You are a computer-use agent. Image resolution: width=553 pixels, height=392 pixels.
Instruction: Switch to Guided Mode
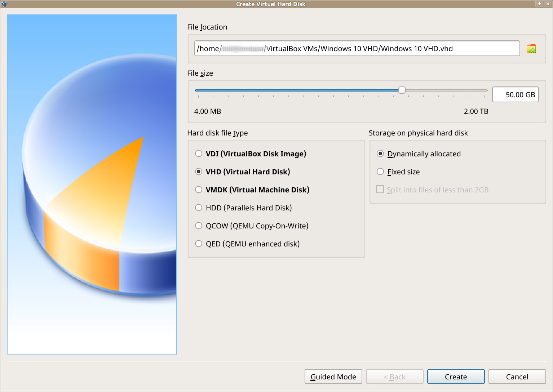point(333,377)
